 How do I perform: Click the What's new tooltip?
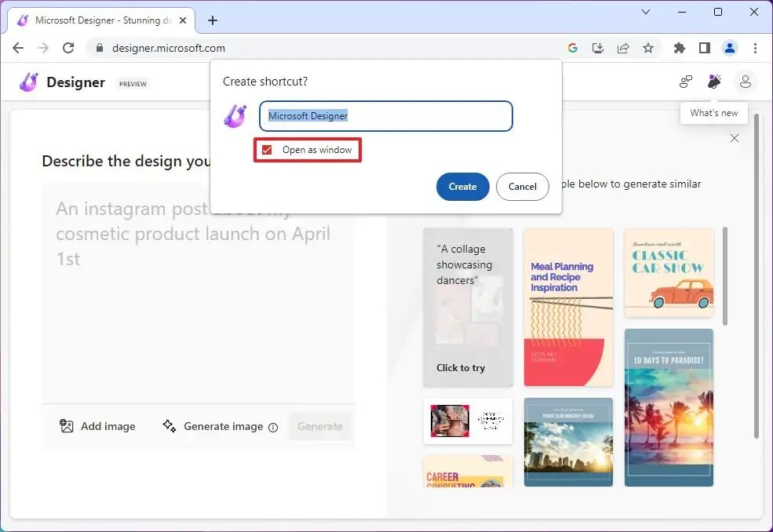[x=714, y=113]
